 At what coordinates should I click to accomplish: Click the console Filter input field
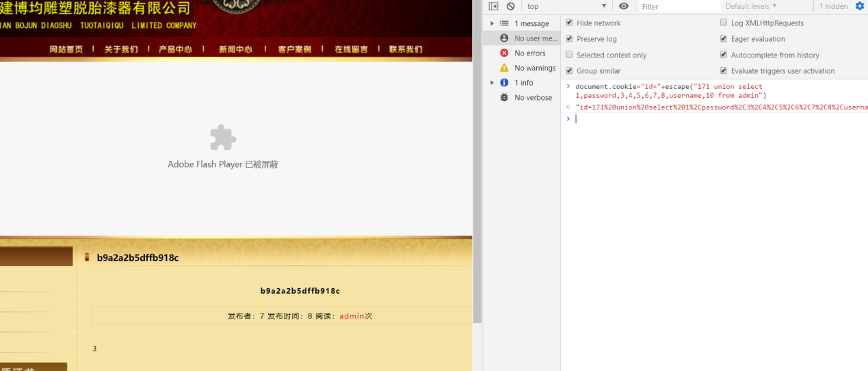click(x=679, y=6)
